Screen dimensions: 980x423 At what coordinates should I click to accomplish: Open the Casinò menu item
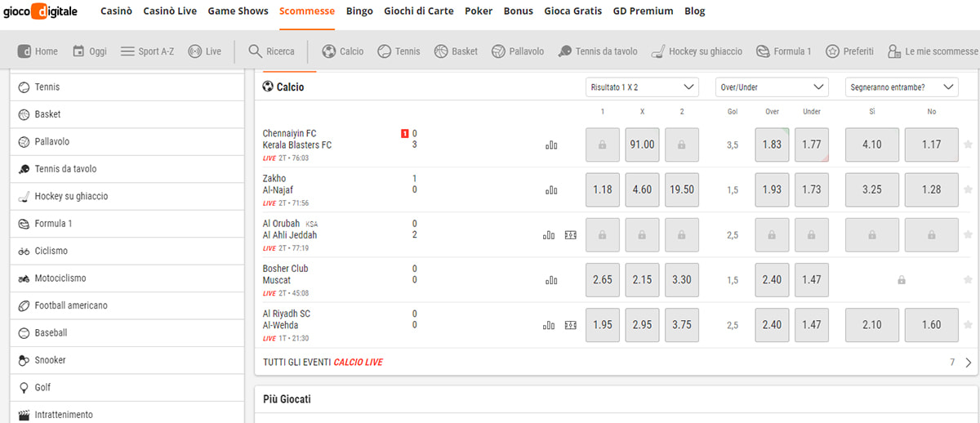(x=116, y=11)
